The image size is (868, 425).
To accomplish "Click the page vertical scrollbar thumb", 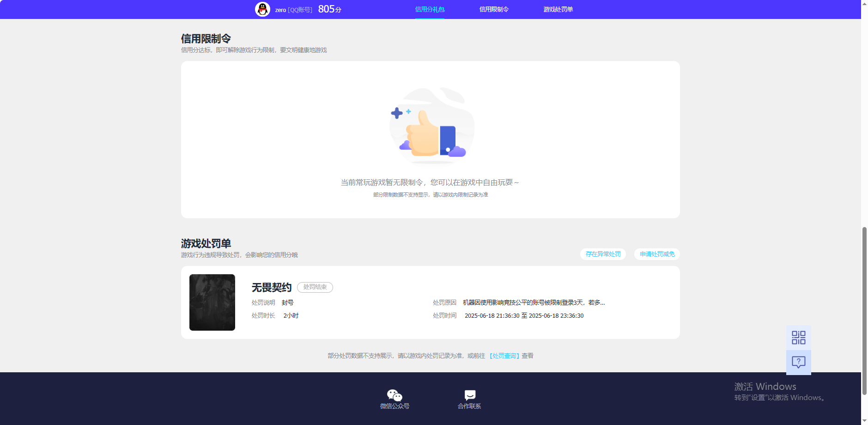I will (864, 311).
